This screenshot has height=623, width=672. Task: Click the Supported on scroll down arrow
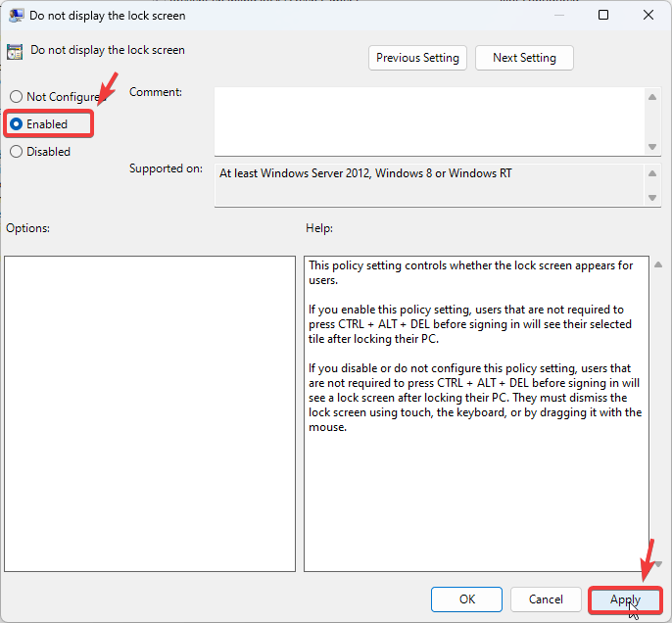click(x=652, y=198)
